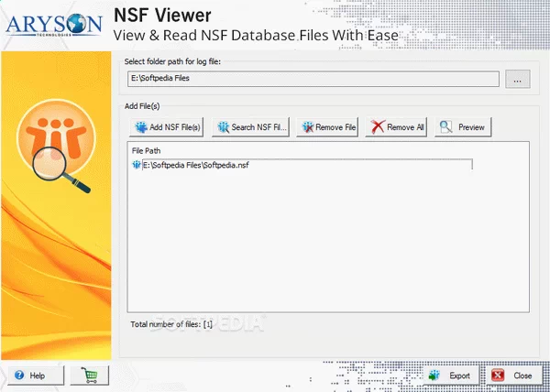This screenshot has width=550, height=392.
Task: Click the shopping cart buy icon
Action: [90, 376]
